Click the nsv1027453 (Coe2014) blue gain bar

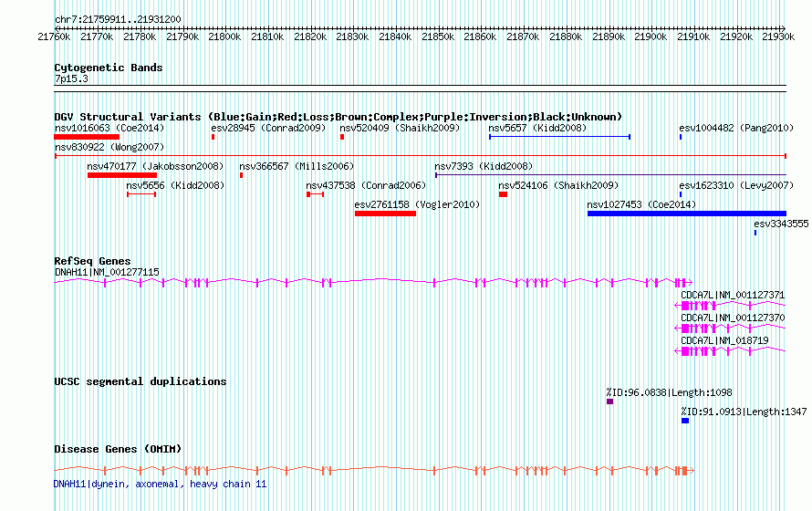point(687,214)
